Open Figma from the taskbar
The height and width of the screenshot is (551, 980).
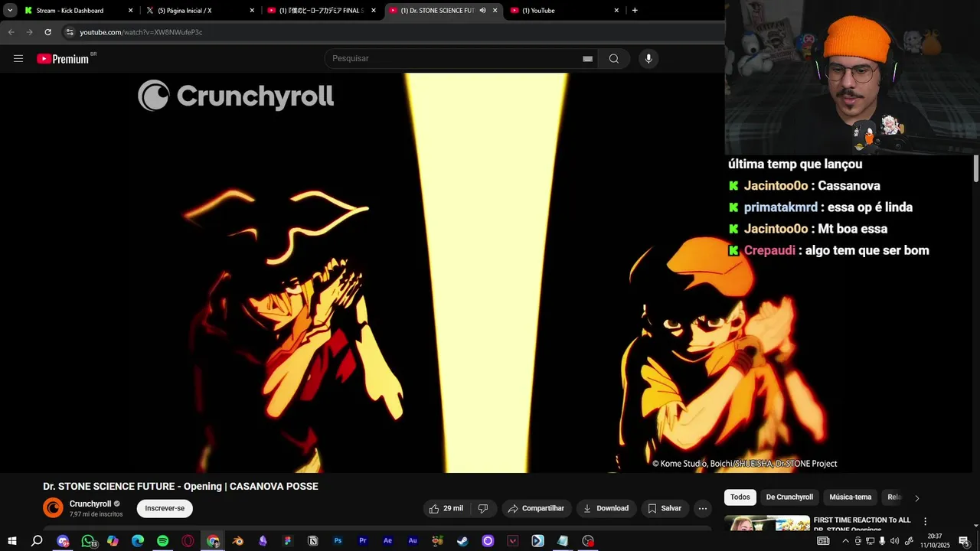tap(288, 541)
